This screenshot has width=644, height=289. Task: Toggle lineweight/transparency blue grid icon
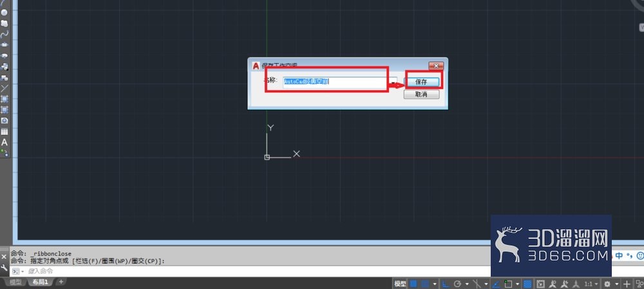point(528,284)
